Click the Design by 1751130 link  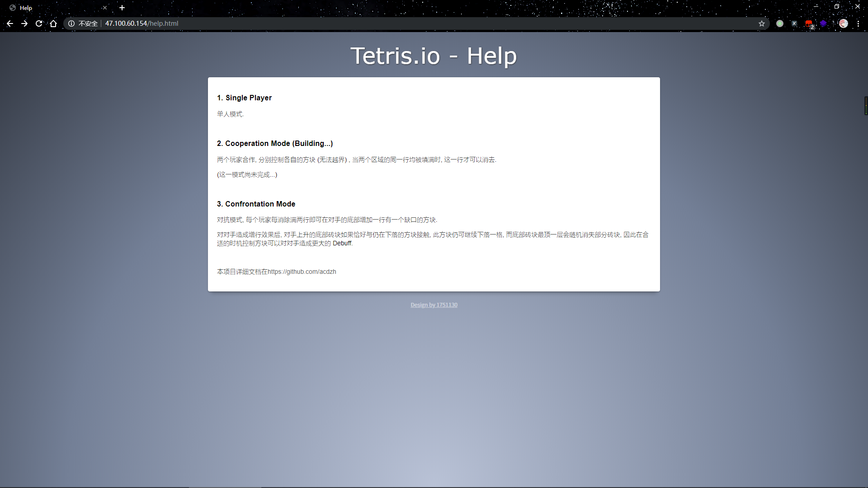[x=434, y=305]
